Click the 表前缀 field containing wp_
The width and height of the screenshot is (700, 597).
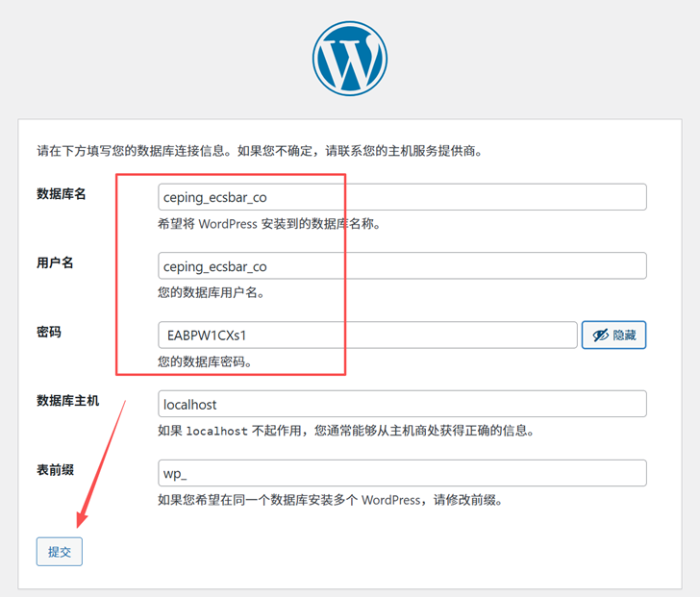402,473
